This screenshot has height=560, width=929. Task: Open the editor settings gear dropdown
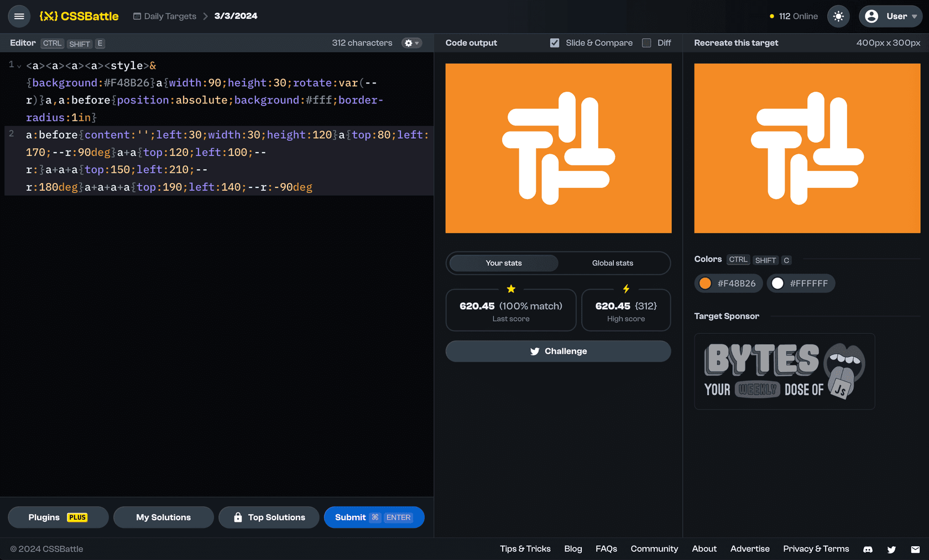(x=411, y=43)
